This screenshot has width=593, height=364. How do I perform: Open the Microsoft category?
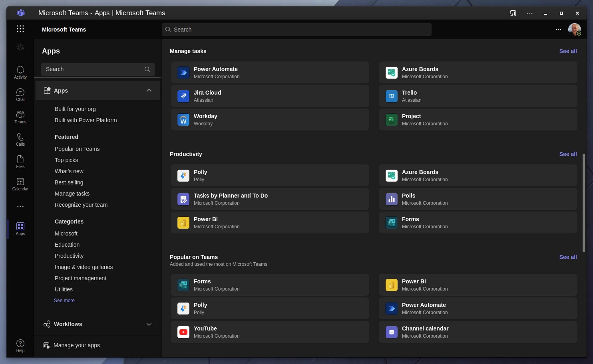pyautogui.click(x=66, y=233)
